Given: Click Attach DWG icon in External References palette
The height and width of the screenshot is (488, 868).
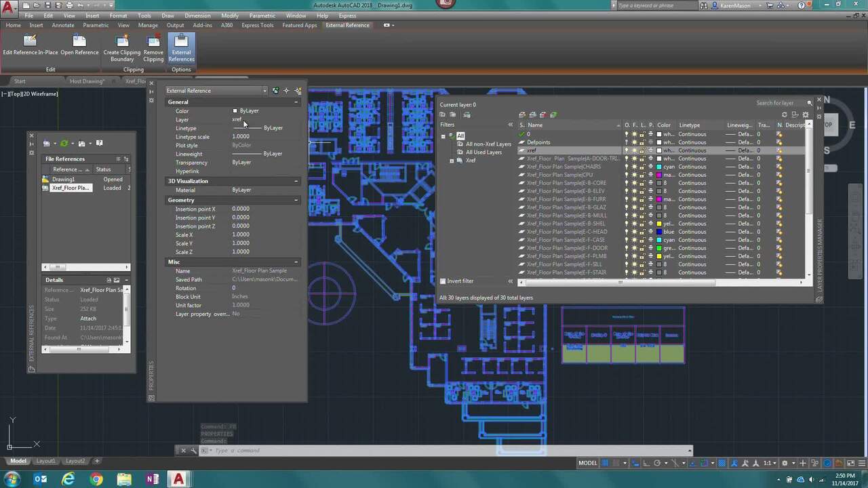Looking at the screenshot, I should click(47, 143).
